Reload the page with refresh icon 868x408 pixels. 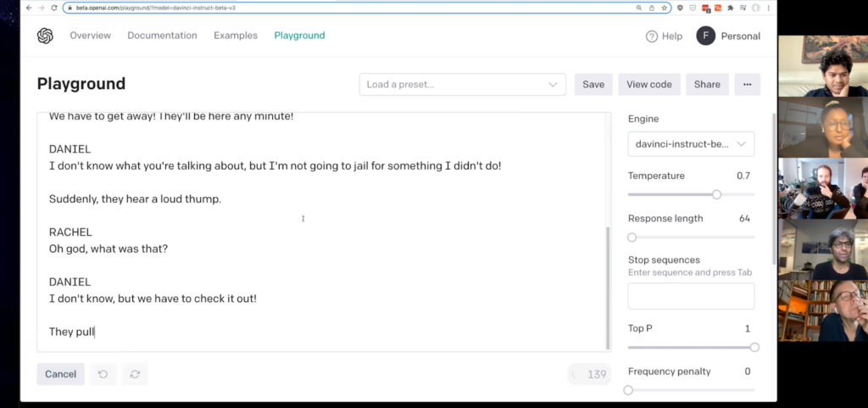(53, 8)
